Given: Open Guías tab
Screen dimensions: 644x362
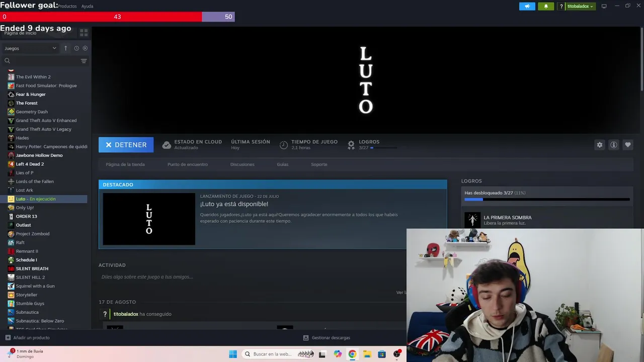Looking at the screenshot, I should 283,164.
